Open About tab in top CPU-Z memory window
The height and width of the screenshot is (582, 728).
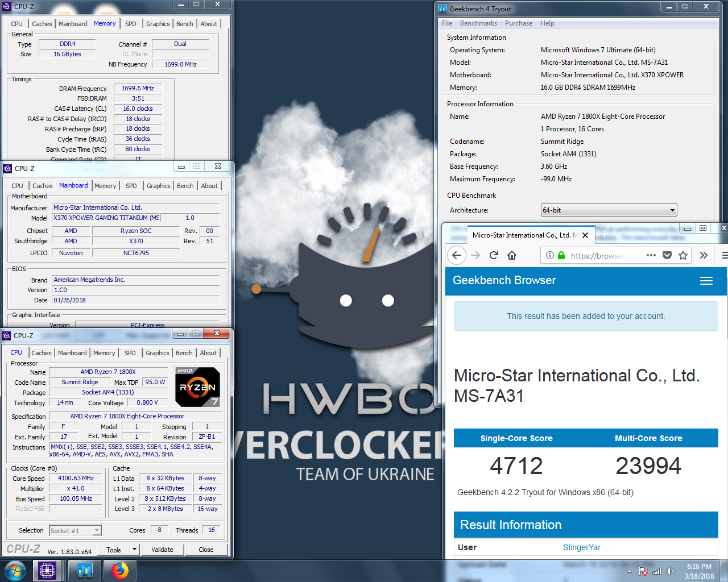pyautogui.click(x=209, y=24)
